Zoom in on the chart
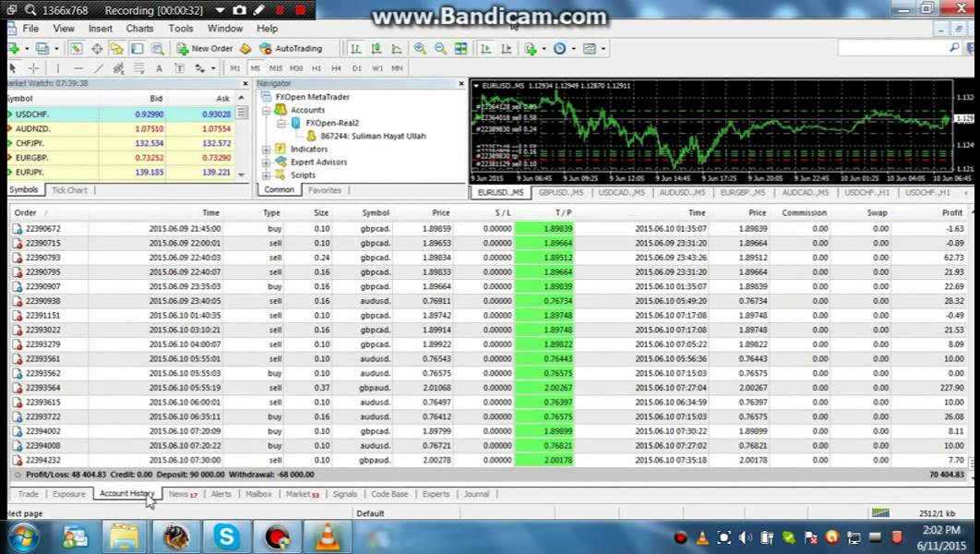Image resolution: width=980 pixels, height=554 pixels. (x=420, y=48)
